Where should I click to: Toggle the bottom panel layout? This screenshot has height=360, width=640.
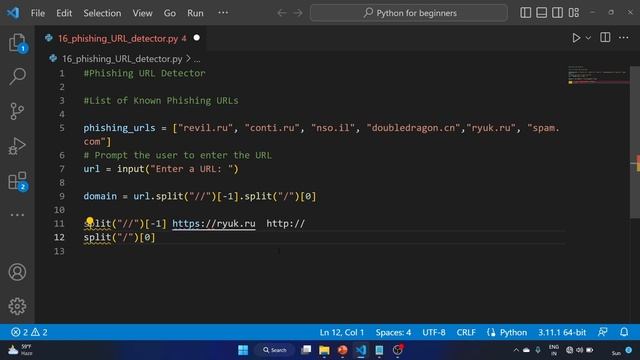(542, 13)
